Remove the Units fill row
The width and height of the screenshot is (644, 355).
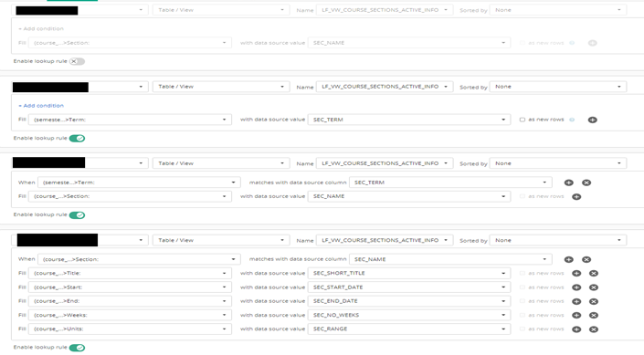pos(594,329)
